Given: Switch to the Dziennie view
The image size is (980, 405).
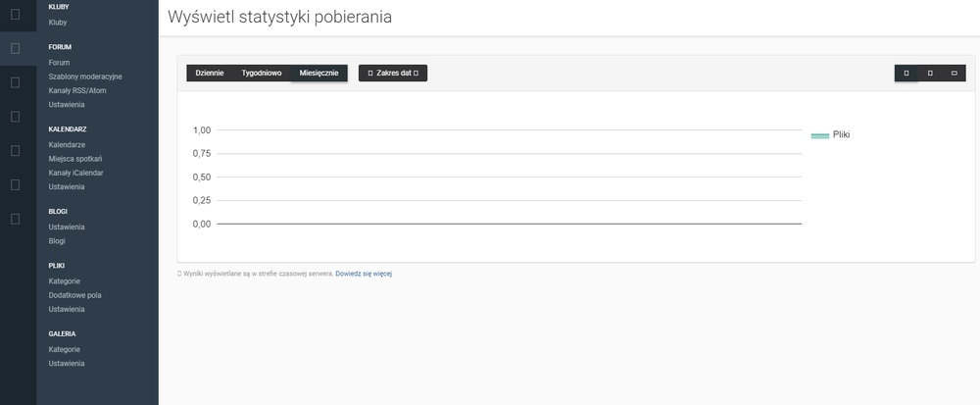Looking at the screenshot, I should tap(210, 74).
